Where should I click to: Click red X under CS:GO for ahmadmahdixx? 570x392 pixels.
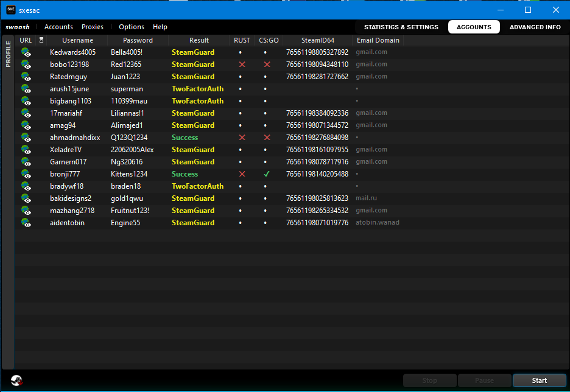267,138
